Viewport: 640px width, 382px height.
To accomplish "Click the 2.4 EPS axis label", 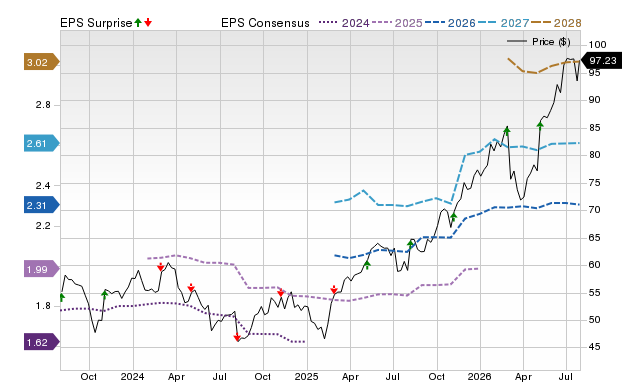I will coord(43,186).
